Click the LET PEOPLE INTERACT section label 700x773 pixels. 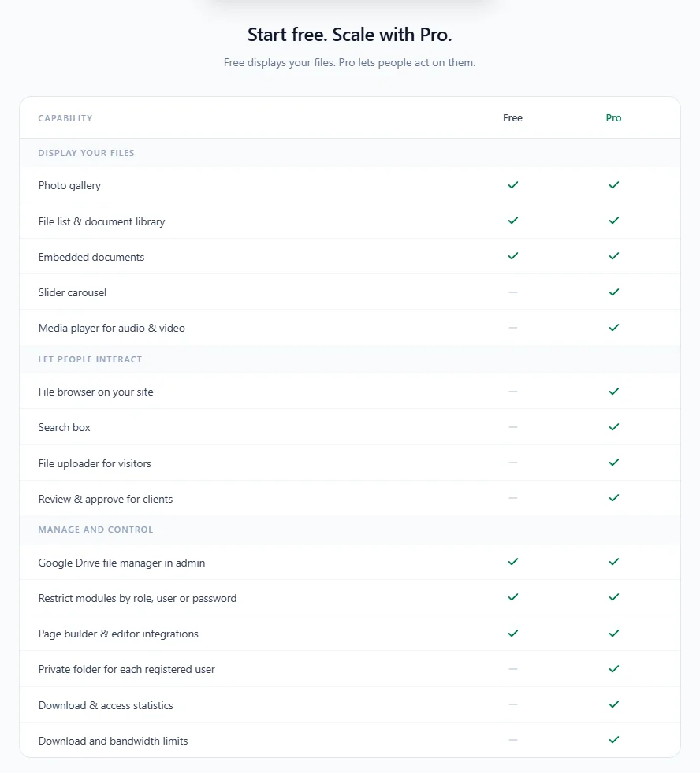pyautogui.click(x=91, y=359)
